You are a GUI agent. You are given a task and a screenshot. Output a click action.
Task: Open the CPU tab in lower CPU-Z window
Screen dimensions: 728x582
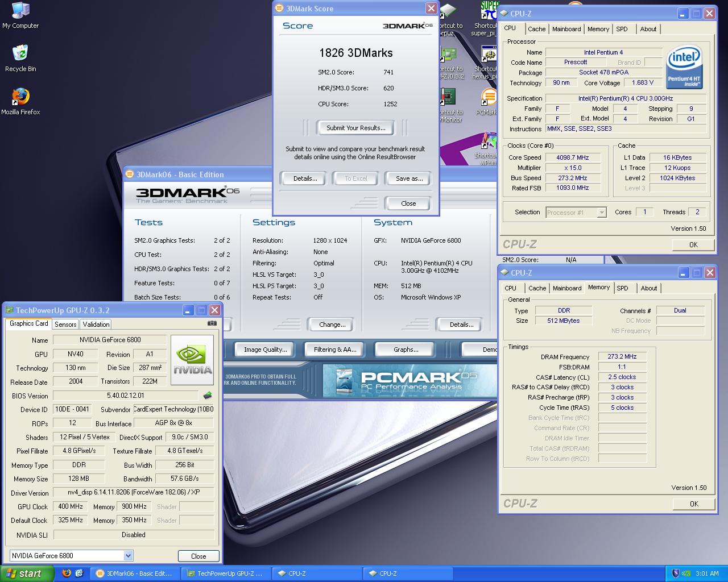tap(511, 288)
